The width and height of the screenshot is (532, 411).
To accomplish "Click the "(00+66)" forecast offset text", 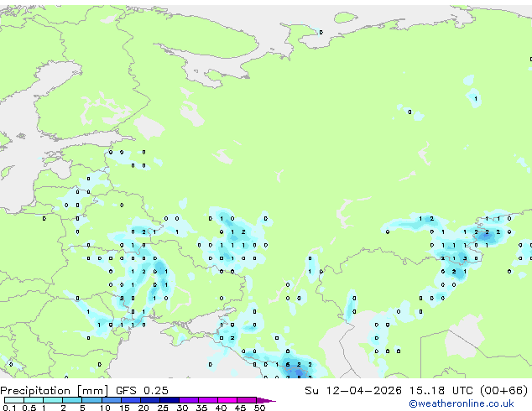I will point(504,391).
